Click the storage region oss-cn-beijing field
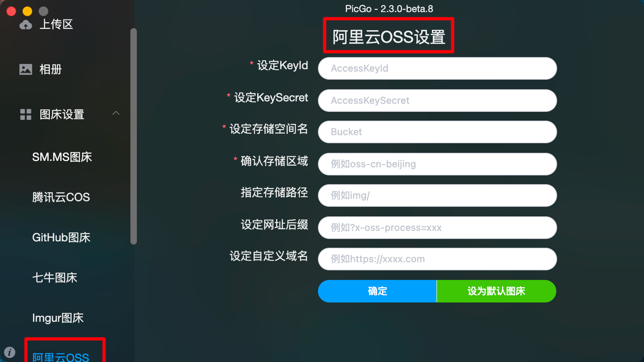This screenshot has width=644, height=362. point(437,164)
